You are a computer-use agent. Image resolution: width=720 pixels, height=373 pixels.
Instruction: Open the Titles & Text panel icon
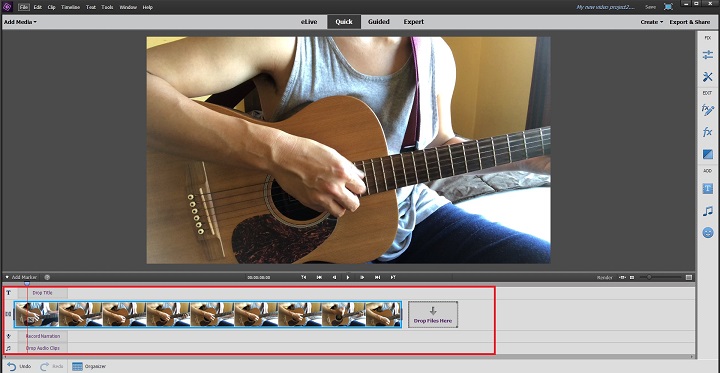click(x=708, y=188)
